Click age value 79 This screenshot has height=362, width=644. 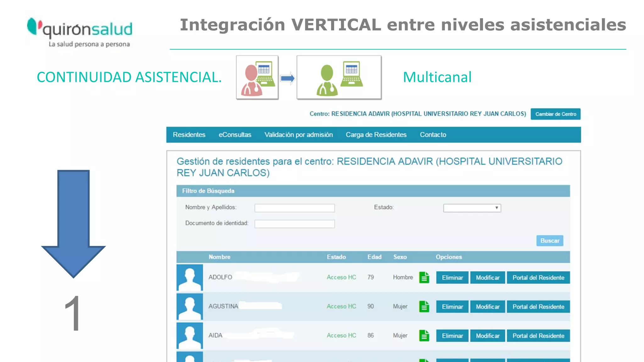370,277
